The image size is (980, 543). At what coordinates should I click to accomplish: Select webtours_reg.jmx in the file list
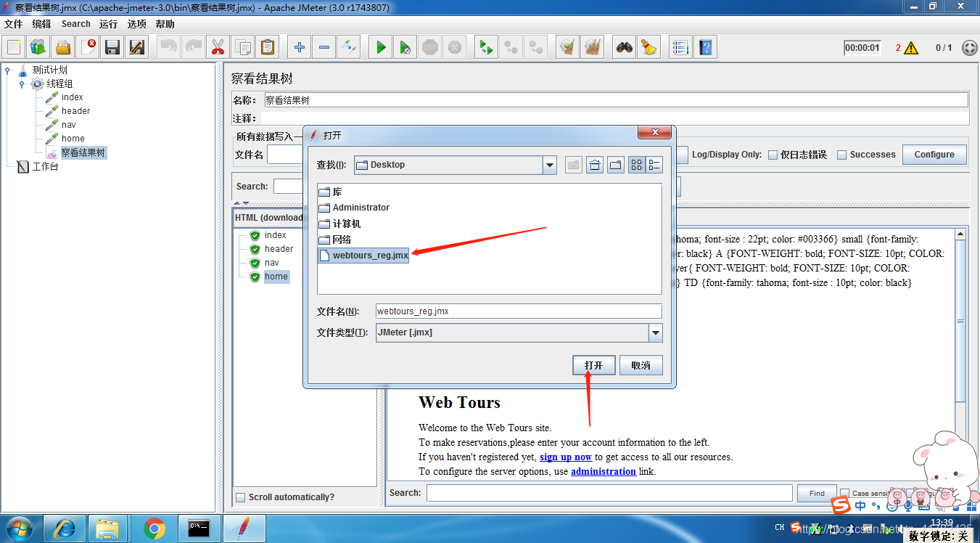363,256
